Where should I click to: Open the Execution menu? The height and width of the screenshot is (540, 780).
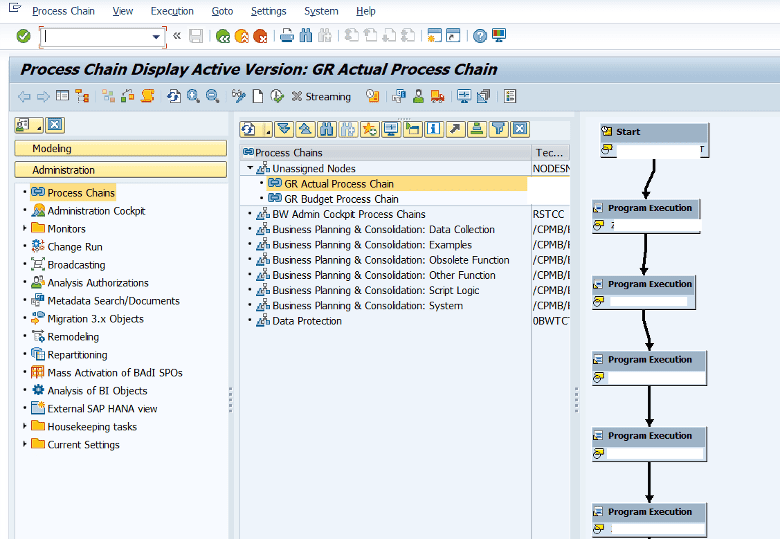[172, 11]
